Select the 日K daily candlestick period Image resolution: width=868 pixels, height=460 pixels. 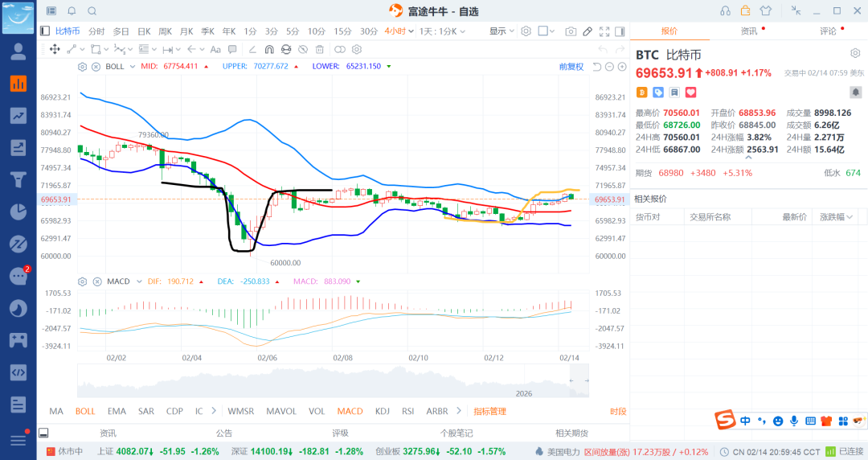click(144, 31)
